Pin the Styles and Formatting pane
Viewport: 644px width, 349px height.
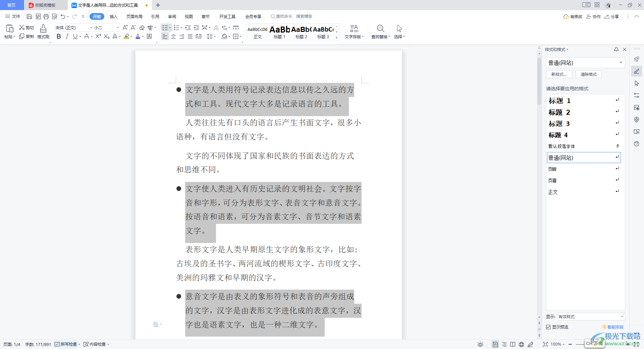[x=616, y=49]
